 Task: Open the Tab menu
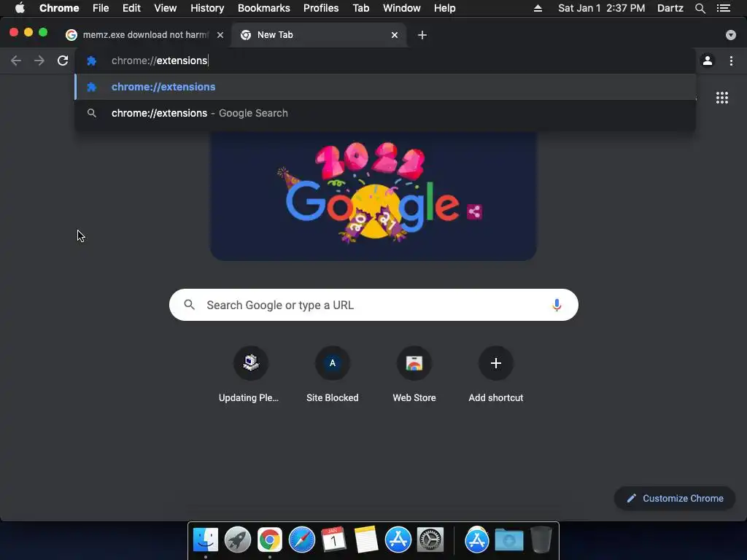click(360, 8)
